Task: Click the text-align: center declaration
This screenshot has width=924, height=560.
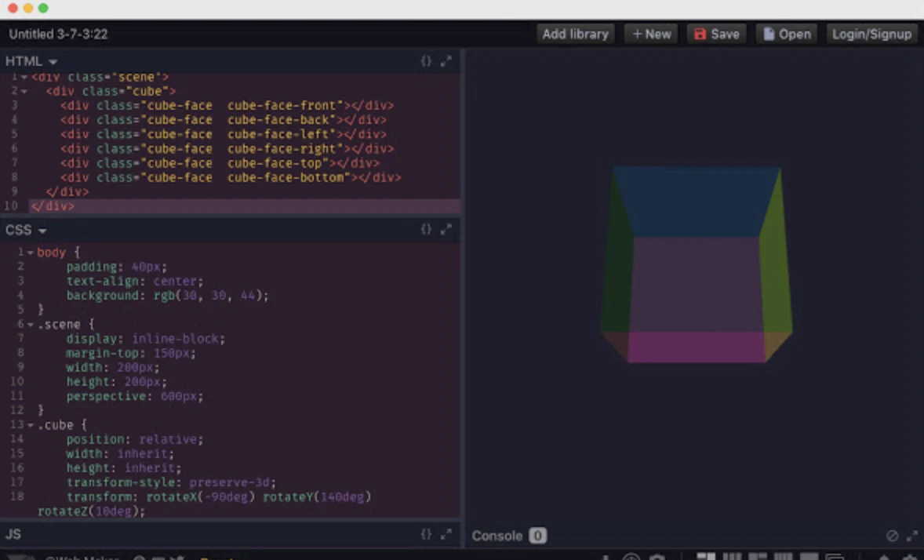Action: point(135,282)
